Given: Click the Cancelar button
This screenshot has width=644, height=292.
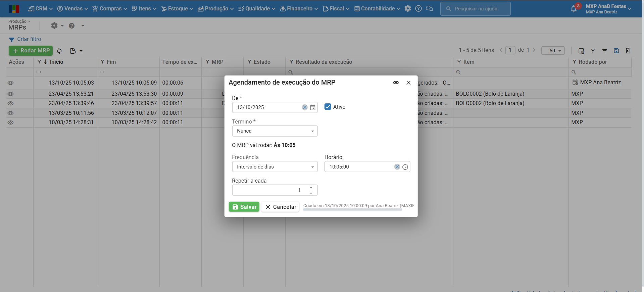Looking at the screenshot, I should (281, 207).
